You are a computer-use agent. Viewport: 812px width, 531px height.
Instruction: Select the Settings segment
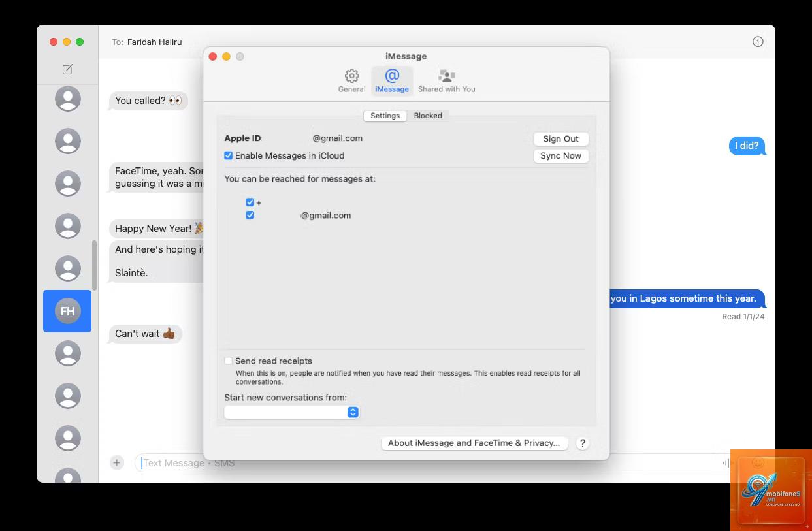click(x=385, y=116)
